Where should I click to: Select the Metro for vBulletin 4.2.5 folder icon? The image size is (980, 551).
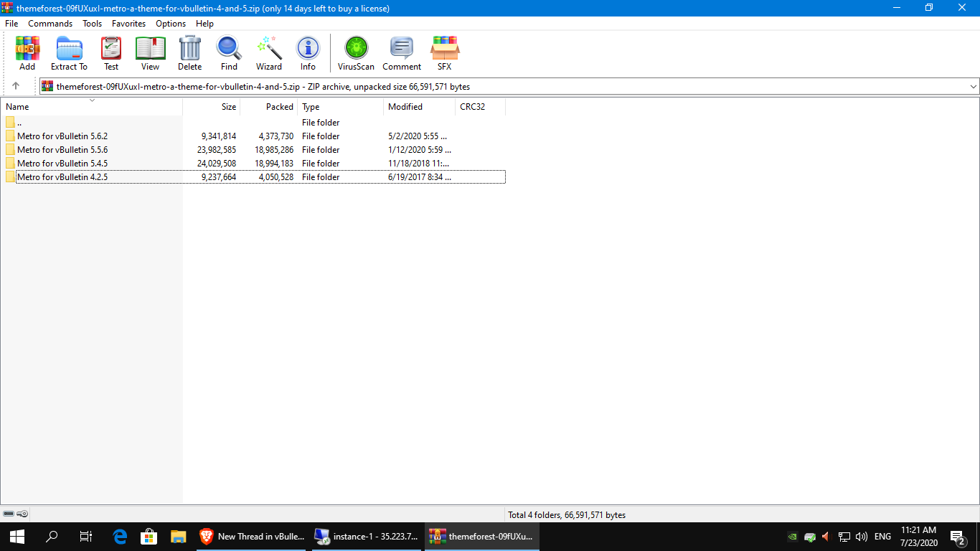click(10, 177)
